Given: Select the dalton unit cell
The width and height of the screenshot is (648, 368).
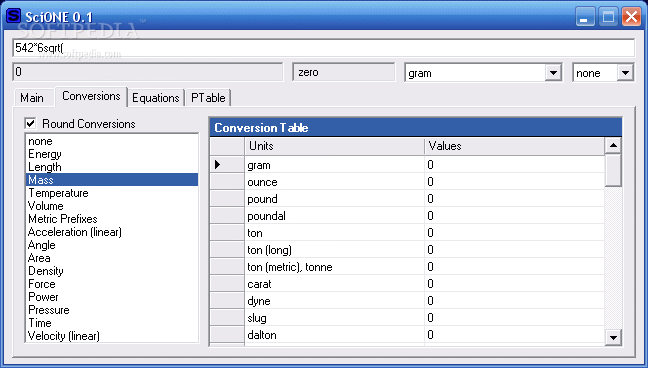Looking at the screenshot, I should (335, 335).
